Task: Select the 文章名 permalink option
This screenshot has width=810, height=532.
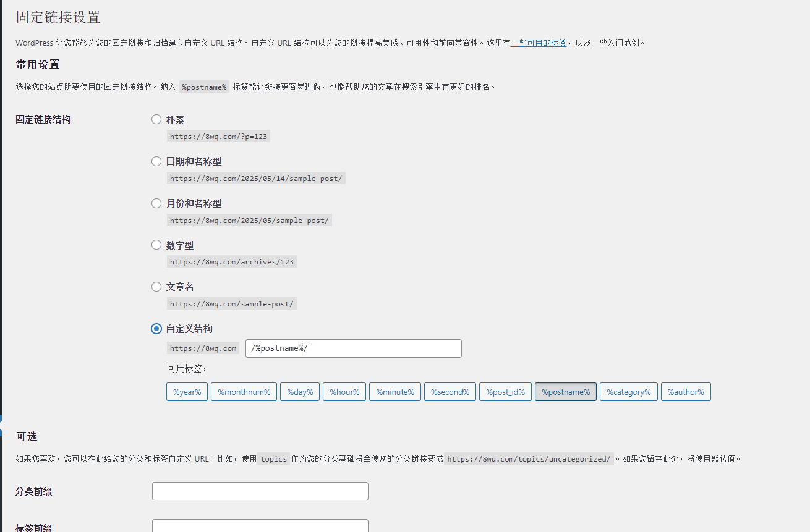Action: pyautogui.click(x=156, y=287)
